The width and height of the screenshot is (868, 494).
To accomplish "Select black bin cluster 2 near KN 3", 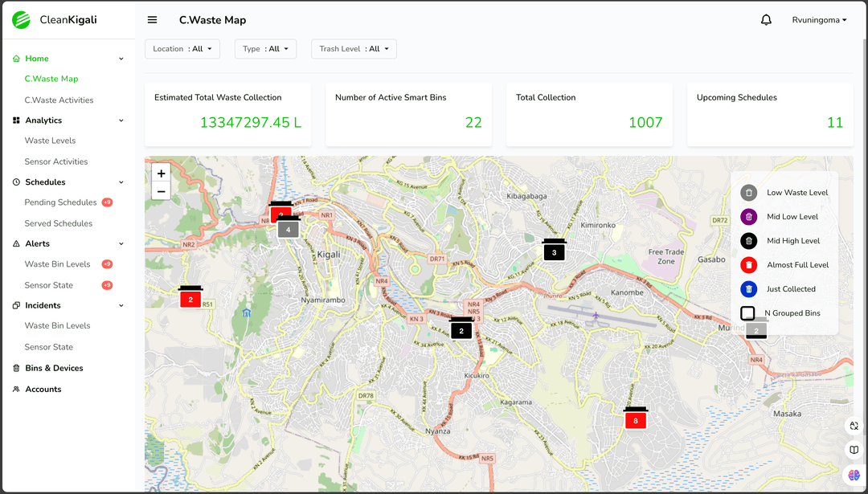I will (461, 328).
